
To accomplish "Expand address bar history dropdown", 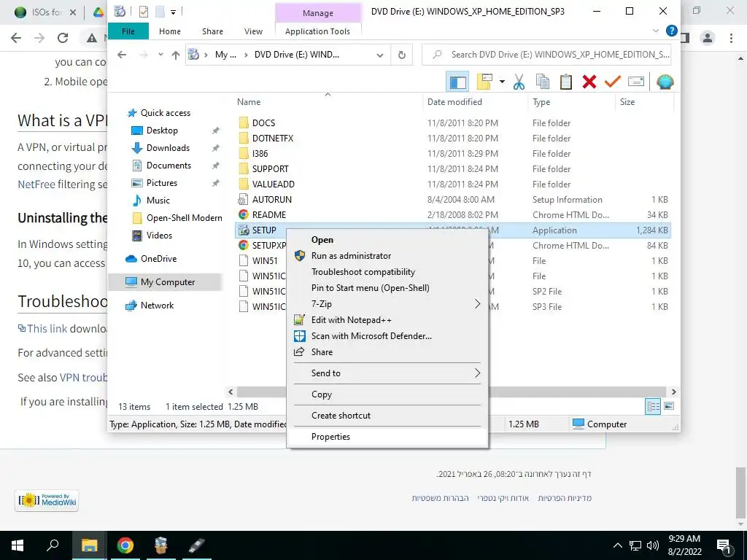I will 379,55.
